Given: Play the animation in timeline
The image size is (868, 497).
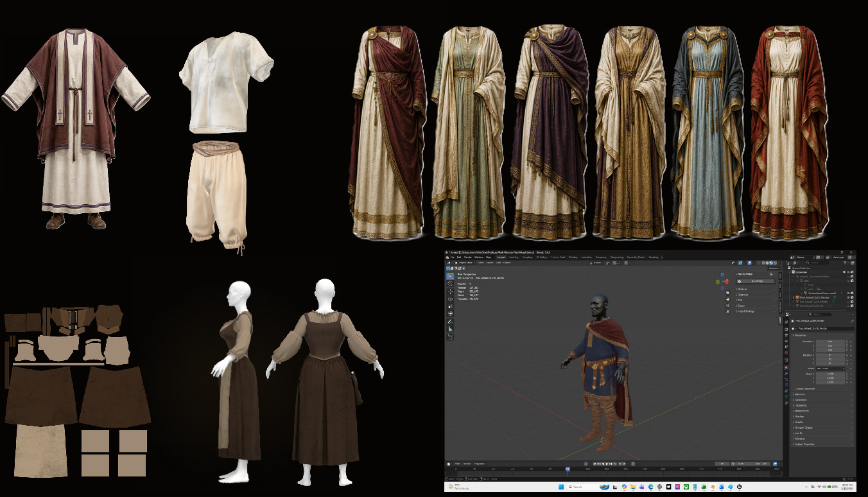Looking at the screenshot, I should 607,464.
